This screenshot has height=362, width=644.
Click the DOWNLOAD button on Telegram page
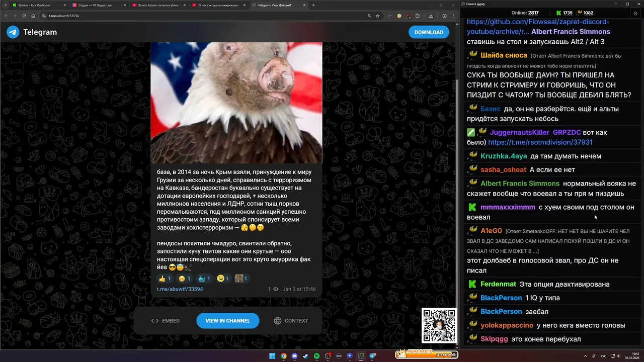429,32
